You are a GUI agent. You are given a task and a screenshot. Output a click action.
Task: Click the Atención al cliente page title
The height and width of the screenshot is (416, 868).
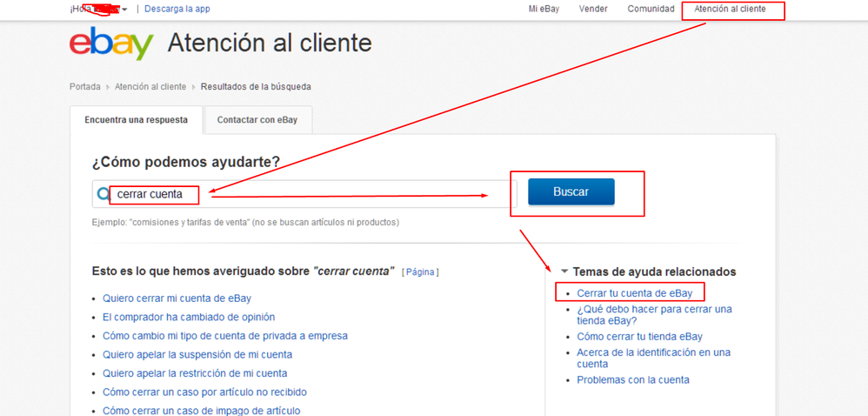point(270,43)
